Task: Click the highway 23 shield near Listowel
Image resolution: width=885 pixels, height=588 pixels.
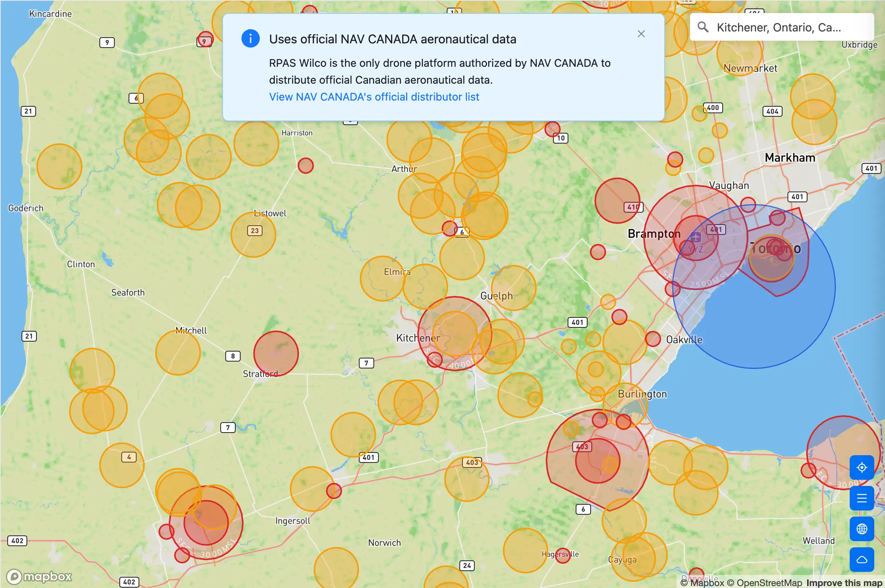Action: [255, 230]
